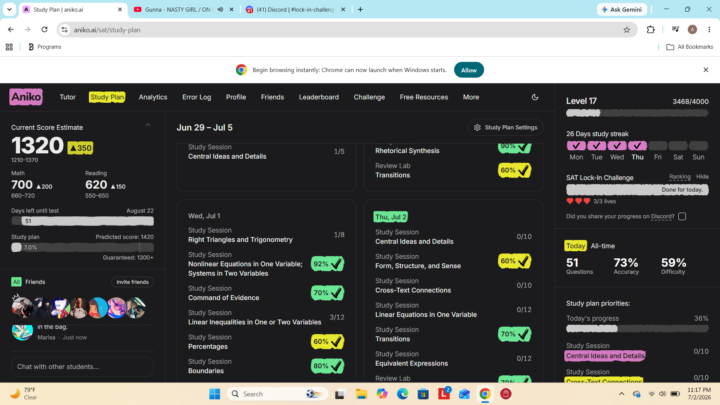
Task: Open a new browser tab
Action: point(360,9)
